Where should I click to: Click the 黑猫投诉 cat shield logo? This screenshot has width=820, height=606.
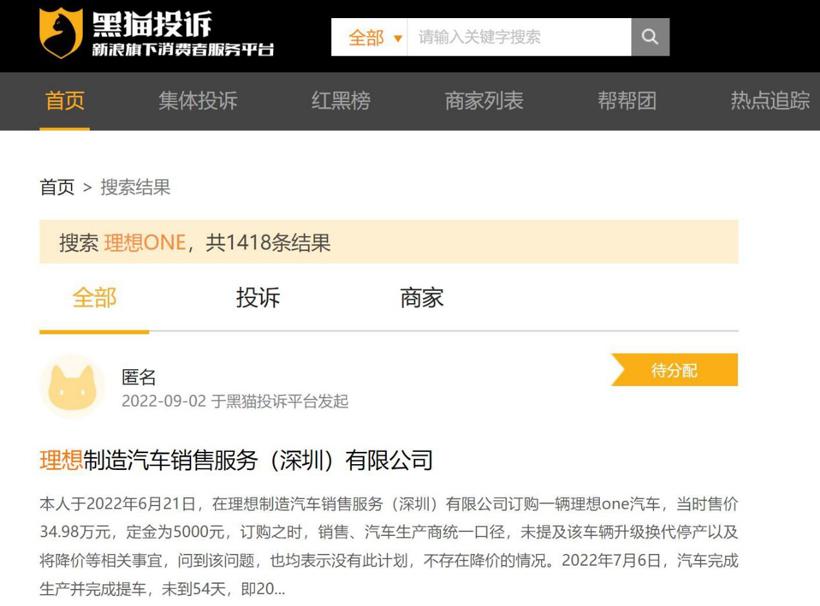61,33
